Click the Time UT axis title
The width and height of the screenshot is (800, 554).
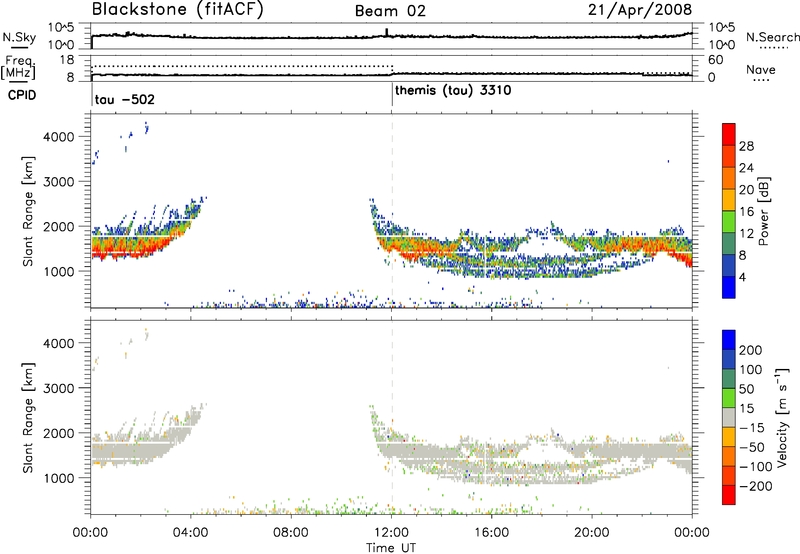pos(391,548)
